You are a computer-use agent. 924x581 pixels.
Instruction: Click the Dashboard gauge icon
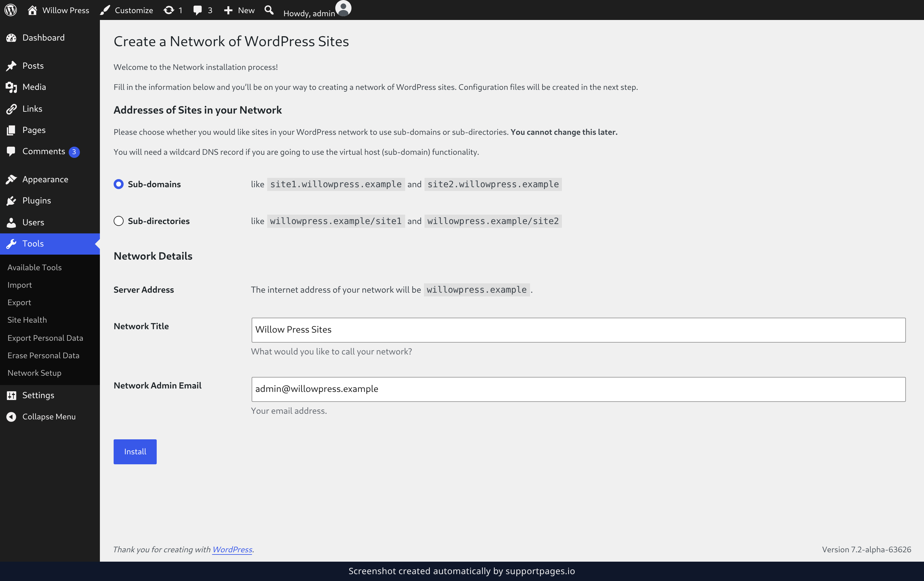(x=12, y=37)
